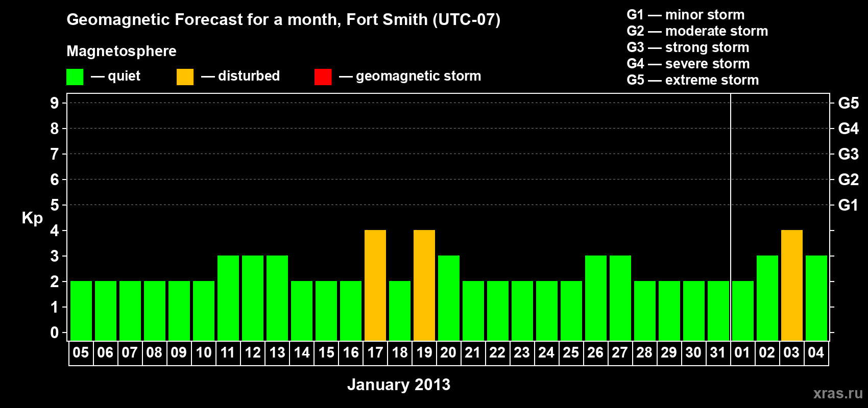Click the 'G2 — moderate storm' legend line
Viewport: 868px width, 408px height.
[x=697, y=31]
